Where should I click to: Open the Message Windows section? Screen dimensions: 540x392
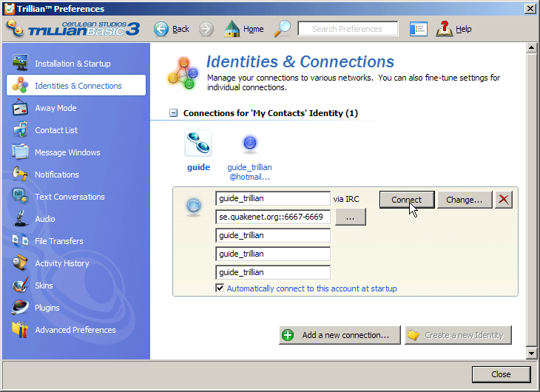pyautogui.click(x=67, y=152)
